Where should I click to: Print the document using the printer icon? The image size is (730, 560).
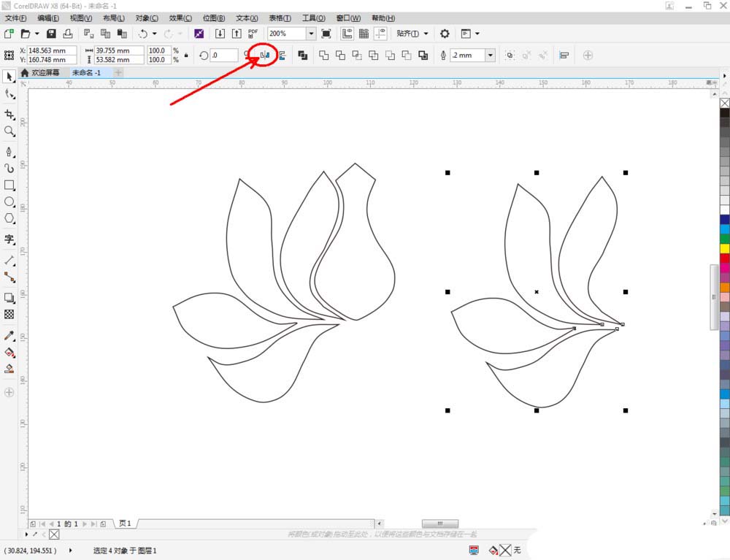[x=68, y=34]
